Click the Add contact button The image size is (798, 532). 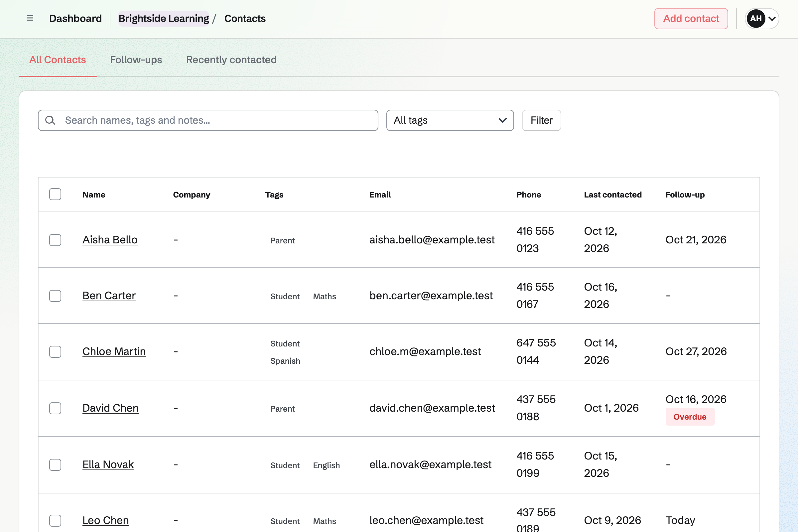click(691, 18)
